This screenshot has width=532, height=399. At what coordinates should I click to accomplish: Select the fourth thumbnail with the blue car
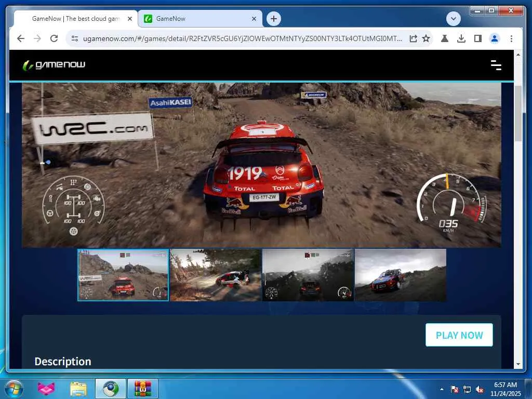tap(401, 275)
